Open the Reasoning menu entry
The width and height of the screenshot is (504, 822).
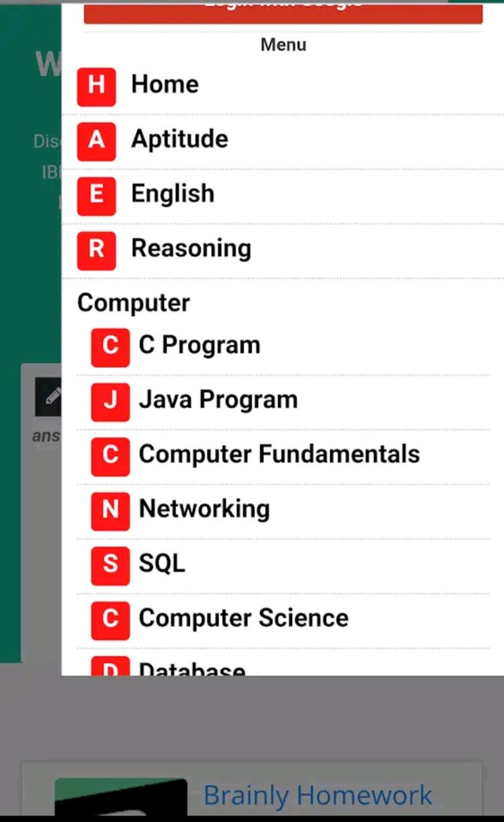tap(191, 249)
